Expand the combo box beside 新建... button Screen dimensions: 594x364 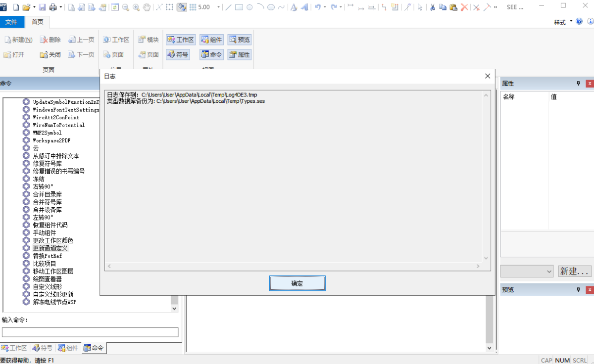[x=548, y=271]
